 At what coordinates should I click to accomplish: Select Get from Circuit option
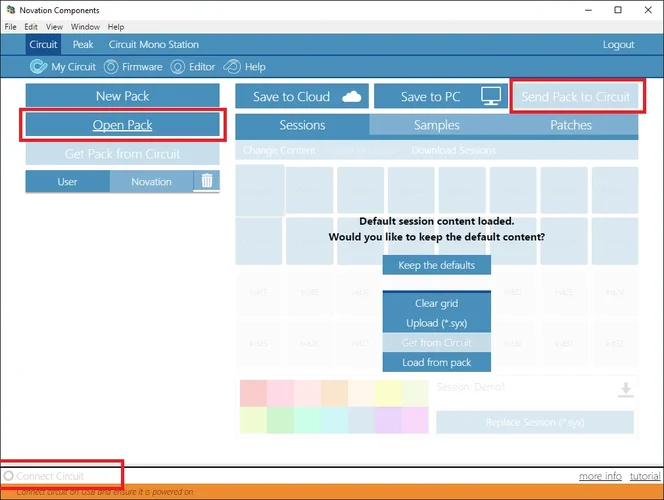(x=437, y=343)
